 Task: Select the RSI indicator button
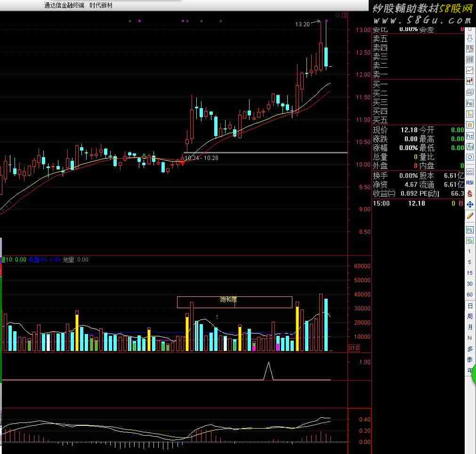point(469,183)
